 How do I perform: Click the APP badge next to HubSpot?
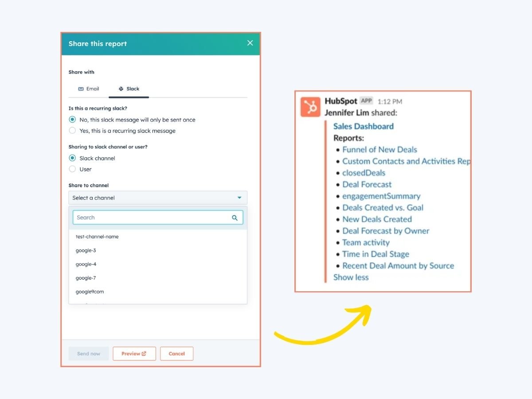[366, 101]
